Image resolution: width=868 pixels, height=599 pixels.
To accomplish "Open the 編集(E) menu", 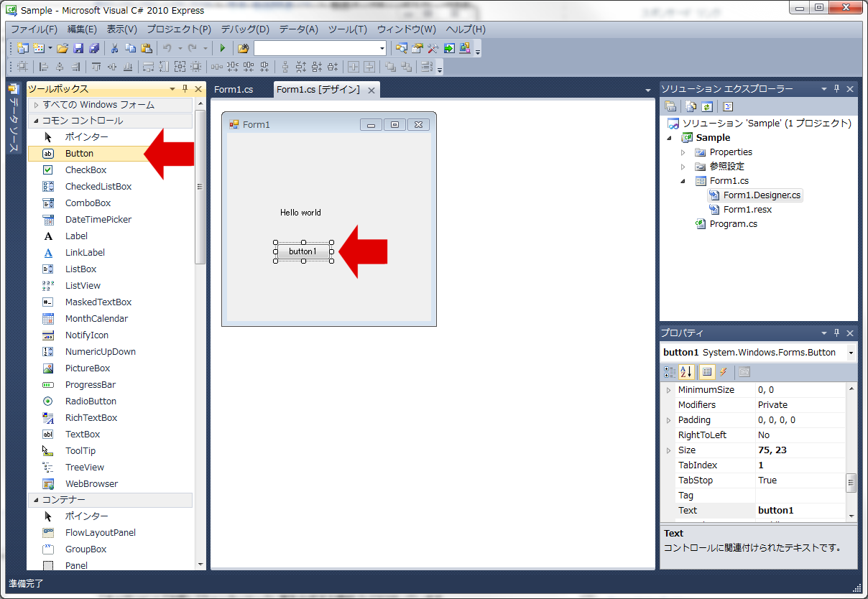I will (82, 29).
